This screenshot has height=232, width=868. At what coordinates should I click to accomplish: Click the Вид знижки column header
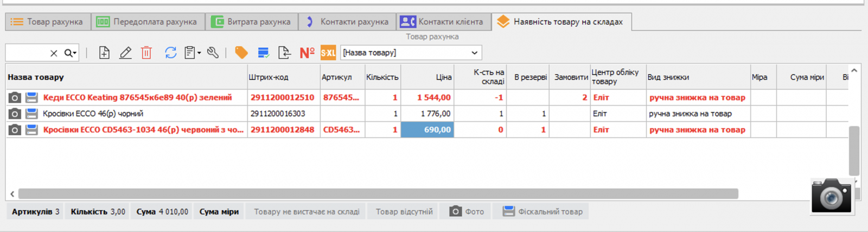click(698, 77)
